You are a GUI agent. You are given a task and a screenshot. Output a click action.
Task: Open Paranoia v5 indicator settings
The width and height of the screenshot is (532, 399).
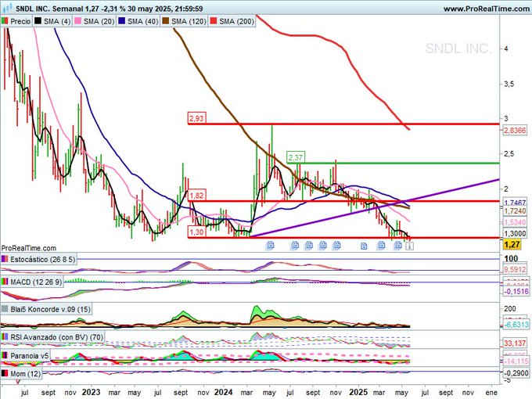26,356
